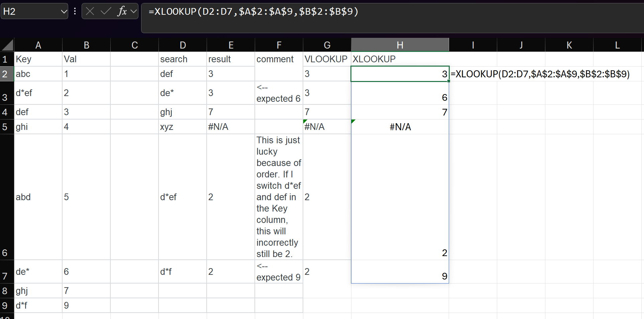644x319 pixels.
Task: Select row 4 header
Action: click(7, 112)
